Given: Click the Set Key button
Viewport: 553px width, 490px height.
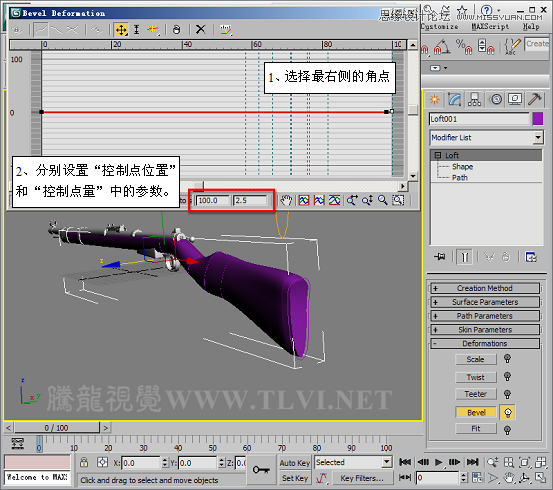Looking at the screenshot, I should point(295,478).
